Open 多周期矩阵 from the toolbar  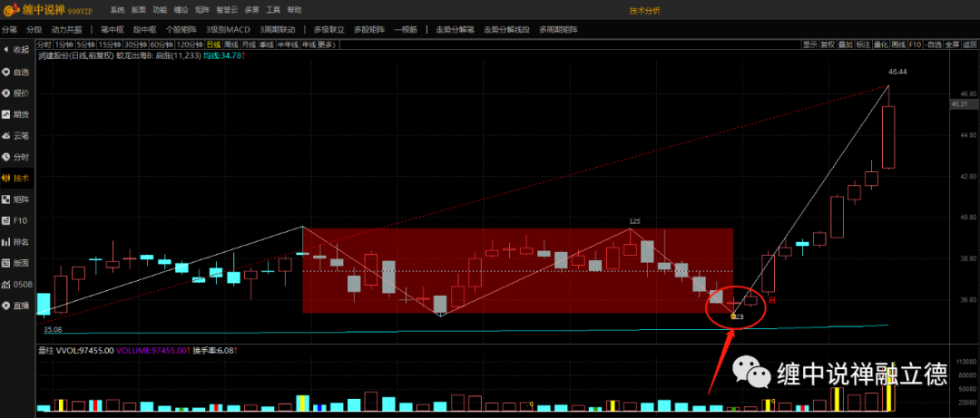coord(558,29)
